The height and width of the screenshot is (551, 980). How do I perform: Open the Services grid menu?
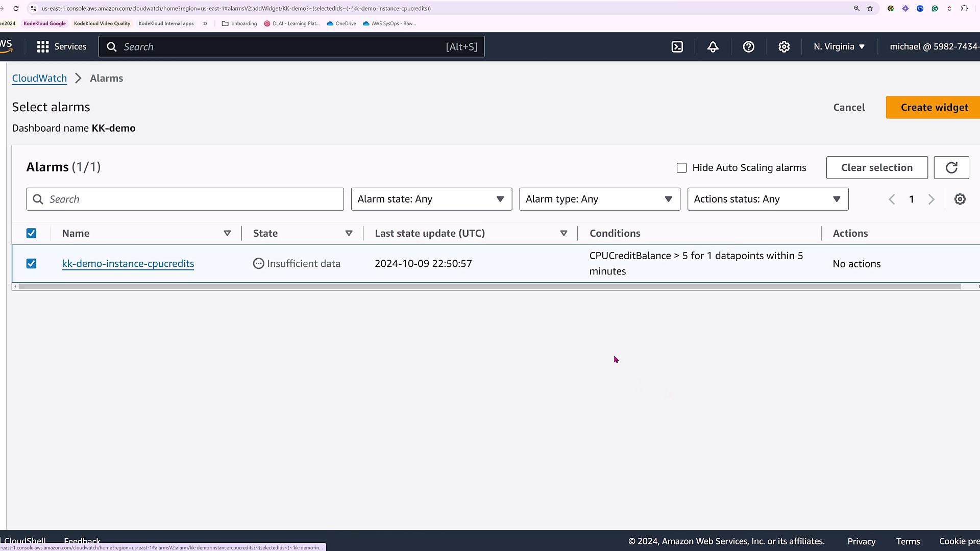tap(43, 47)
